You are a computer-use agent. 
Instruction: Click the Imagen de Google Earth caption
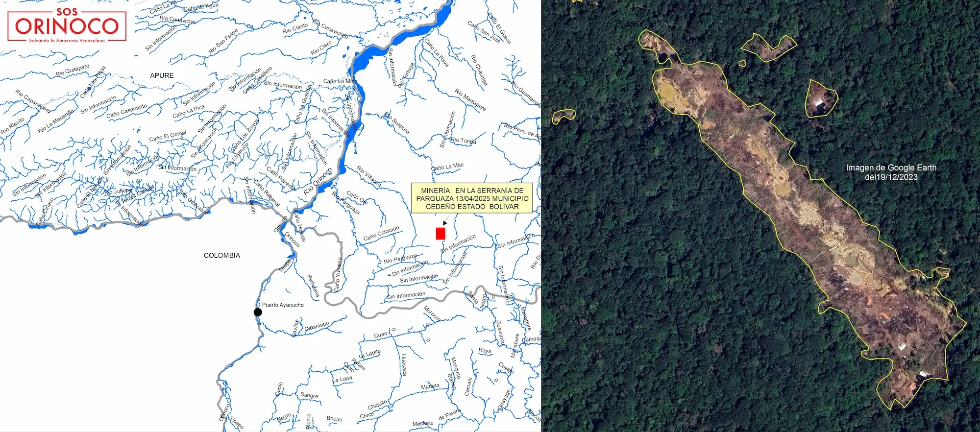click(x=891, y=172)
